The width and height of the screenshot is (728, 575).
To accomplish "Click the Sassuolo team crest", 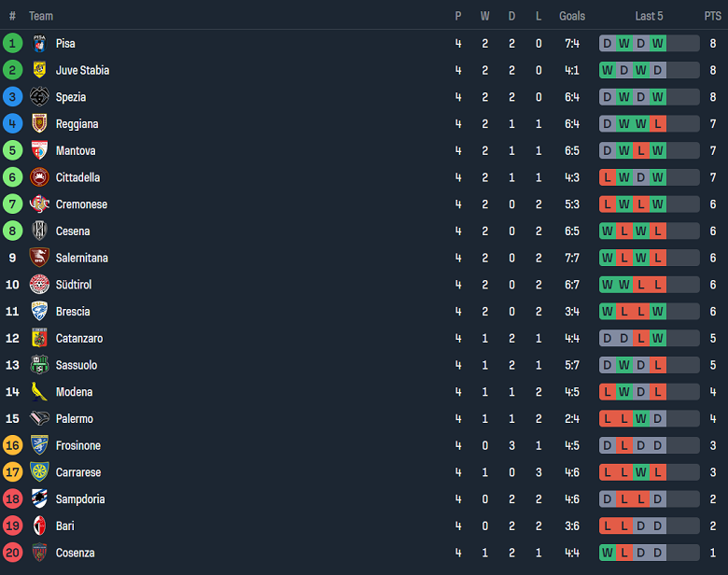I will (39, 365).
